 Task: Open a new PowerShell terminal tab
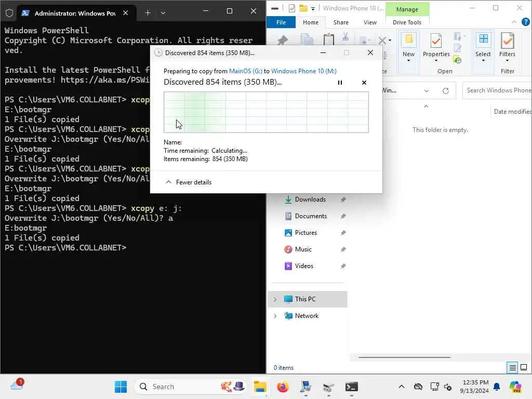148,13
